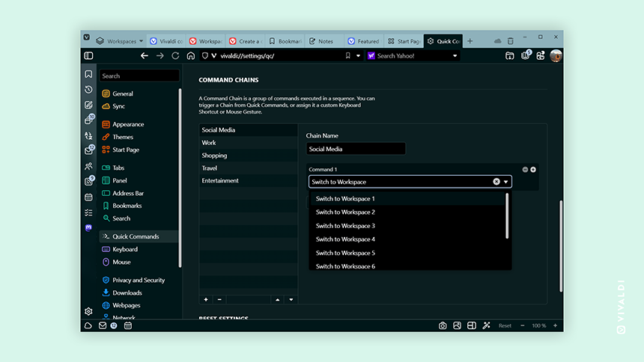Toggle the side panel button

[88, 56]
